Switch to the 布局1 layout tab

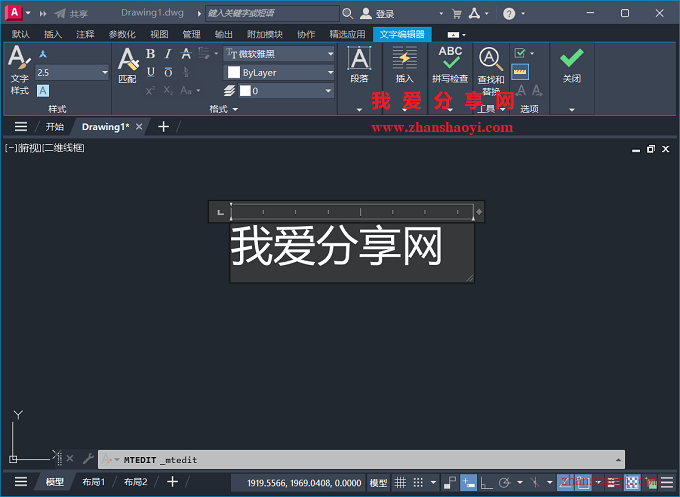93,482
